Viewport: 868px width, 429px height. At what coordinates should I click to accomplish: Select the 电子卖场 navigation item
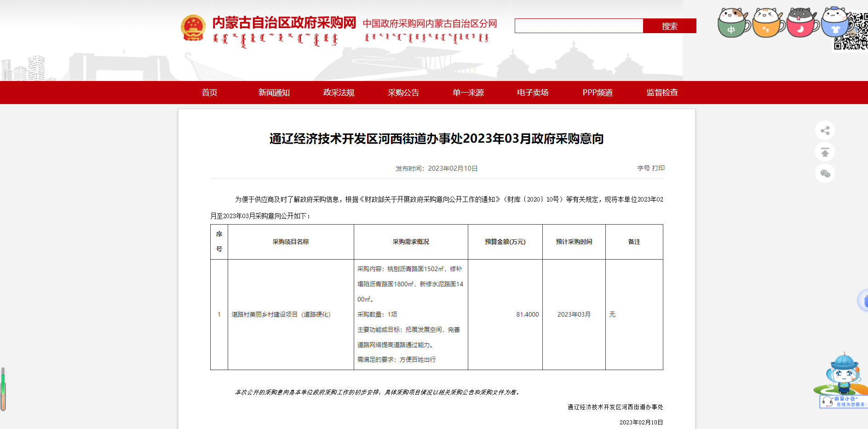(x=533, y=93)
